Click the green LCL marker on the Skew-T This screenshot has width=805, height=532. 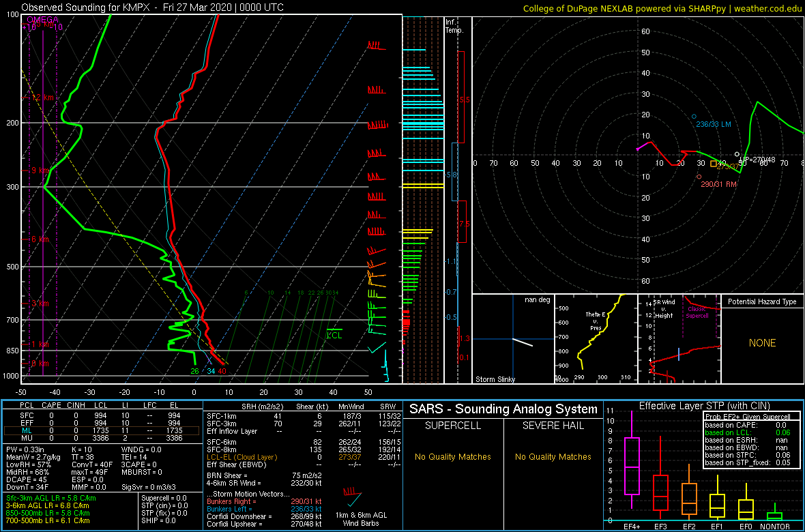click(x=334, y=334)
